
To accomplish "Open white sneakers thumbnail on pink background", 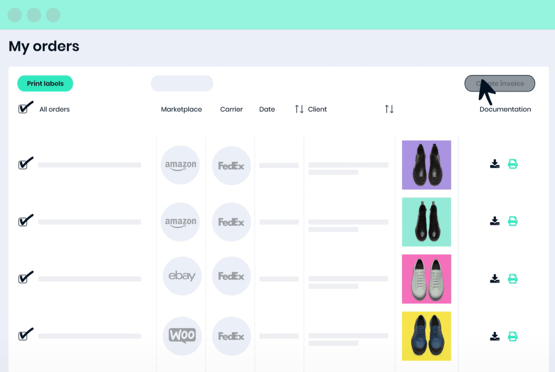I will point(426,279).
